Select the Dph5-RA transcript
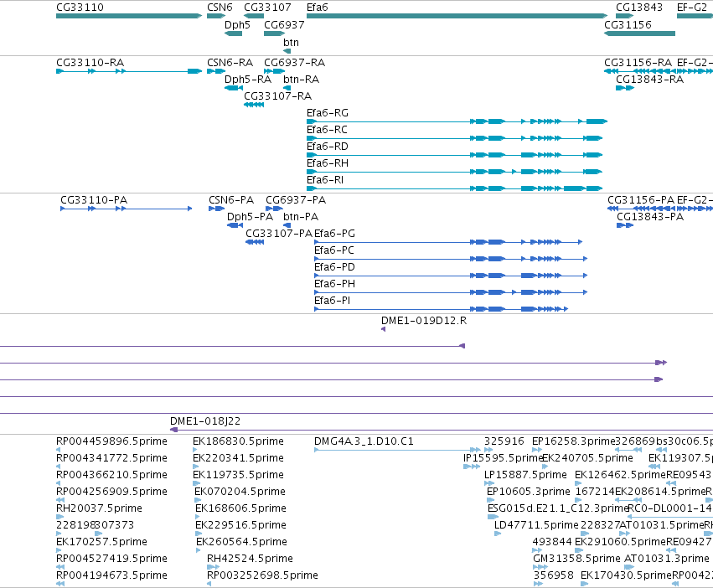Image resolution: width=713 pixels, height=588 pixels. pos(234,88)
